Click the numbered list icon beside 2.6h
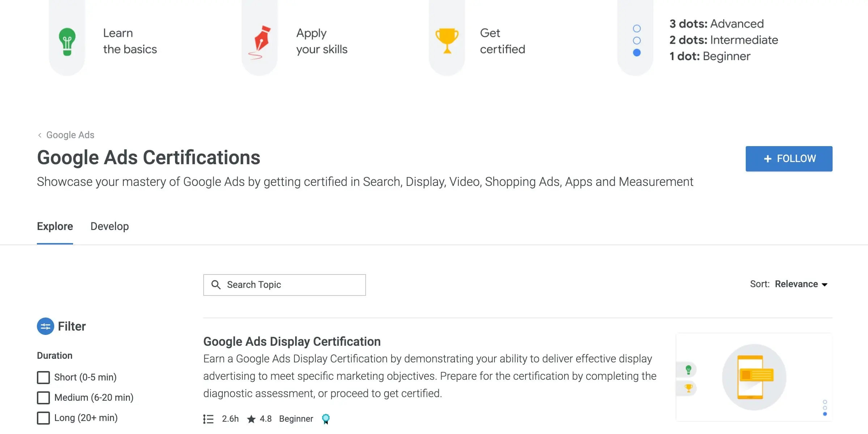 (208, 419)
